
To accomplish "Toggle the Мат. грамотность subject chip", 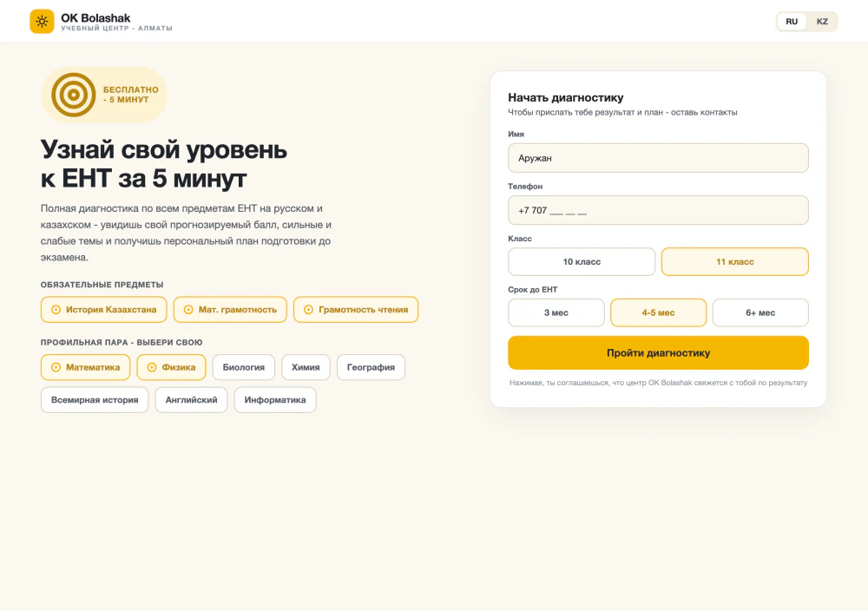I will coord(230,309).
